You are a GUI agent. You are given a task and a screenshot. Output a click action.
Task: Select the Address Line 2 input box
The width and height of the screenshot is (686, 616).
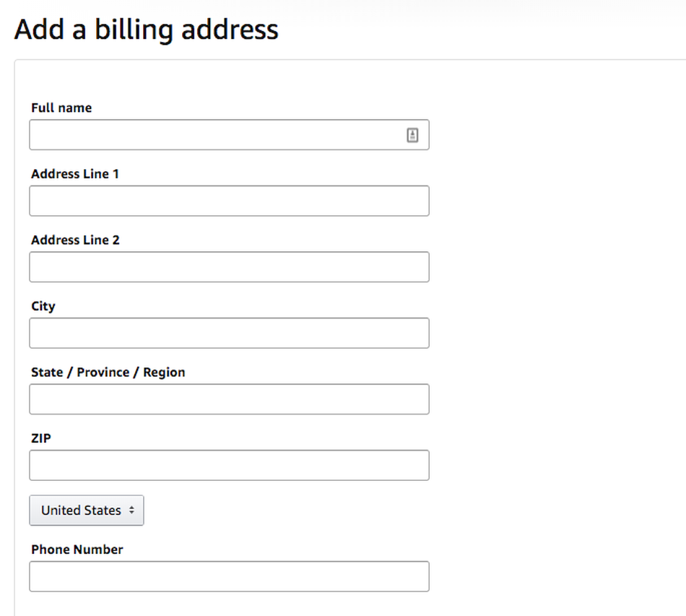pyautogui.click(x=229, y=267)
